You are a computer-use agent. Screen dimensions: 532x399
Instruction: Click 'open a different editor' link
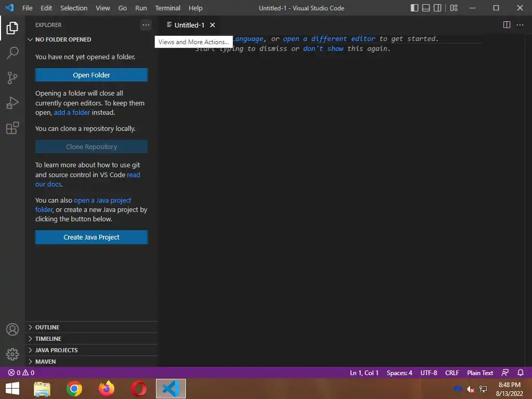(329, 38)
